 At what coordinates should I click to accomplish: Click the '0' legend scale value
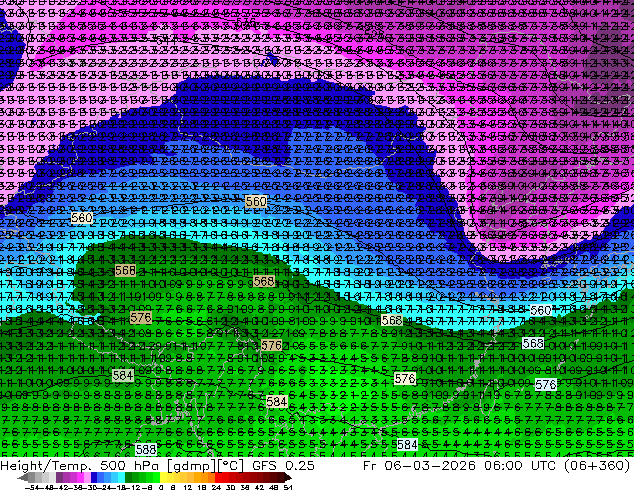pyautogui.click(x=161, y=487)
